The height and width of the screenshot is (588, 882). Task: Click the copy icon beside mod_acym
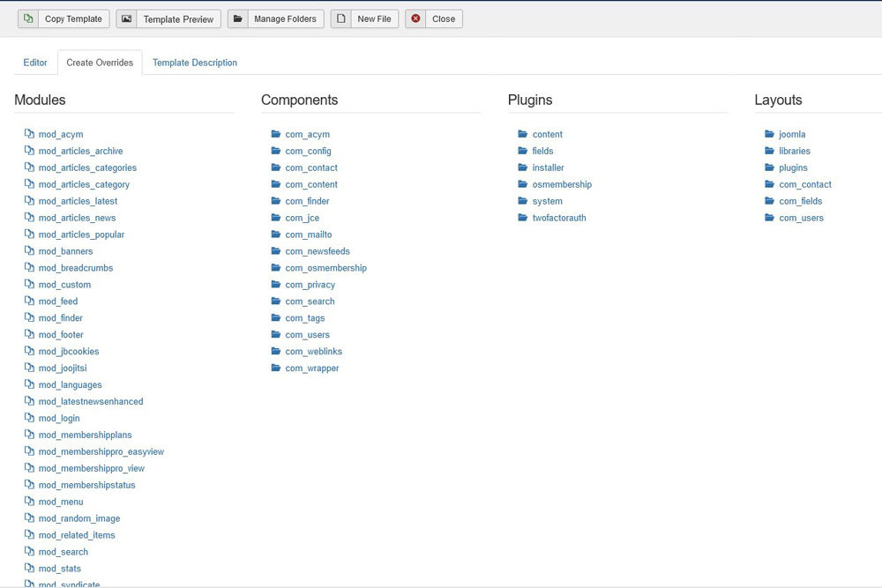point(29,135)
